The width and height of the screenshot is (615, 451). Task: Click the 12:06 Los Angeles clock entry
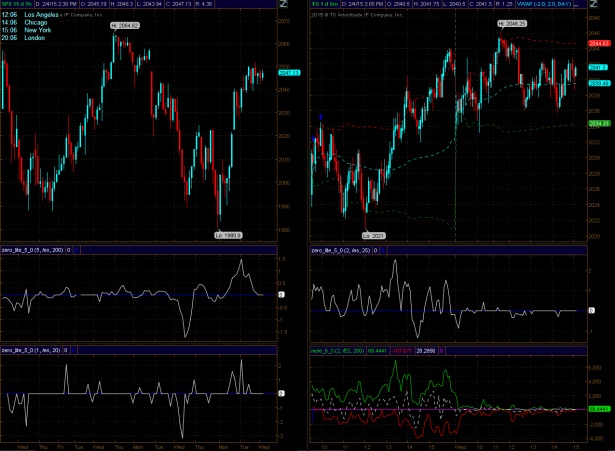pos(30,15)
